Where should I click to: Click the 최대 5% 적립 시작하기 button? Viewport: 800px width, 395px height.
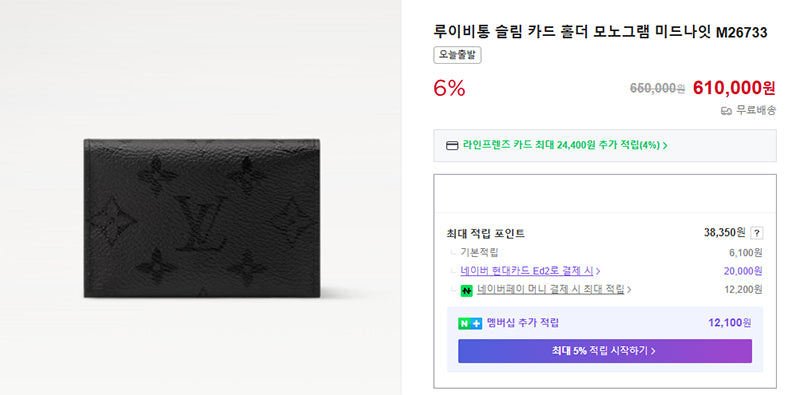click(605, 351)
